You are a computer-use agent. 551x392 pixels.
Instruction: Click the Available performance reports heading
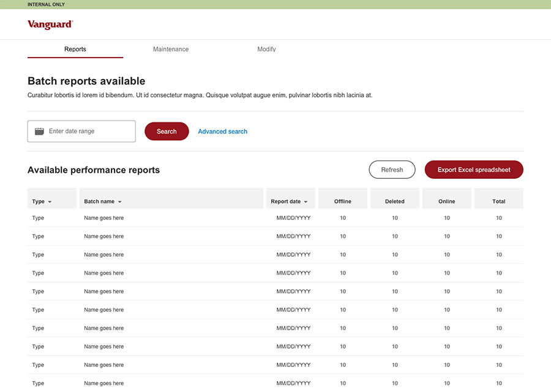tap(94, 170)
